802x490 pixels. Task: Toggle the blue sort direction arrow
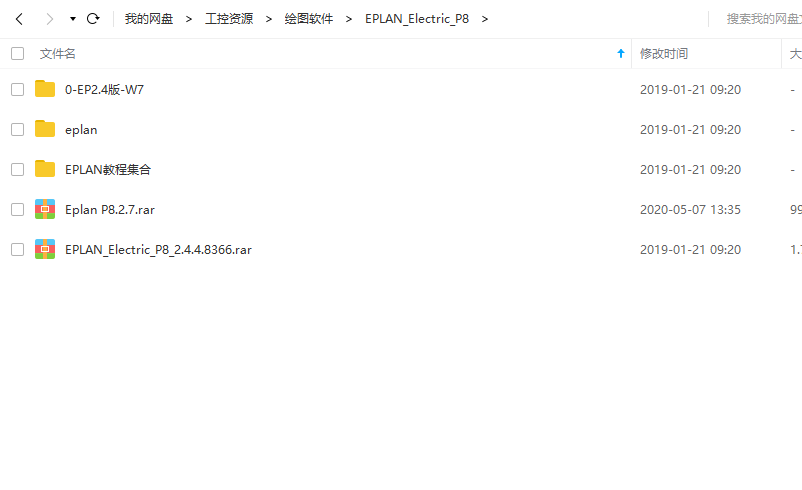pos(620,54)
